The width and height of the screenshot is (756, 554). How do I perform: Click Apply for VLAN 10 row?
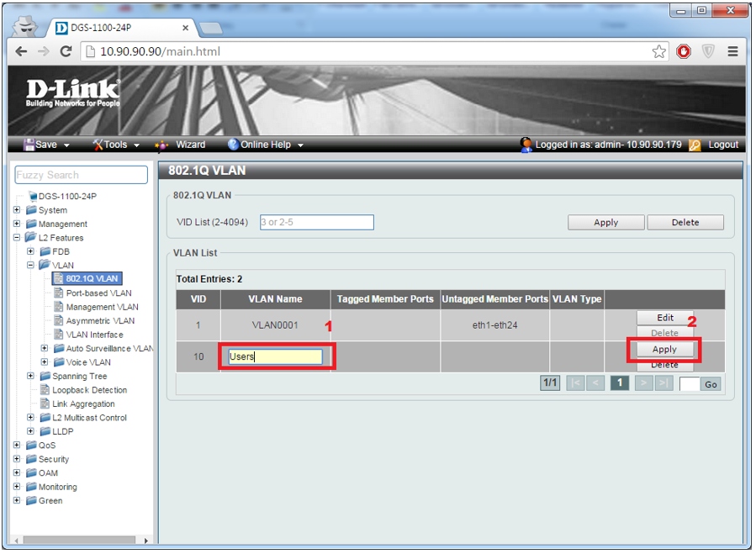click(x=664, y=349)
